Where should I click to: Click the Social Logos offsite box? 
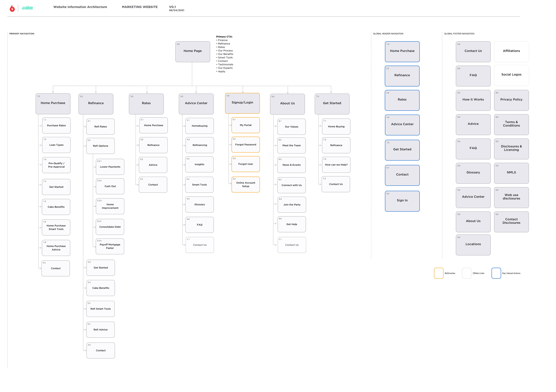(x=511, y=75)
